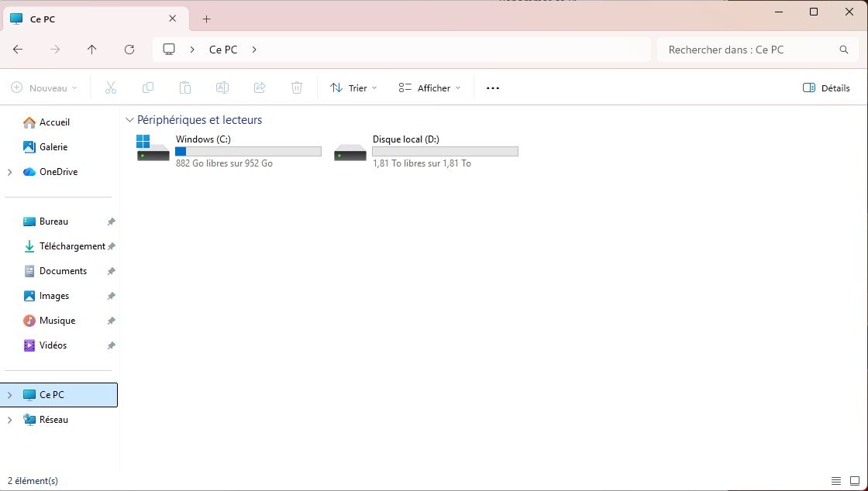Open a new tab with the plus button
The height and width of the screenshot is (491, 868).
tap(206, 19)
